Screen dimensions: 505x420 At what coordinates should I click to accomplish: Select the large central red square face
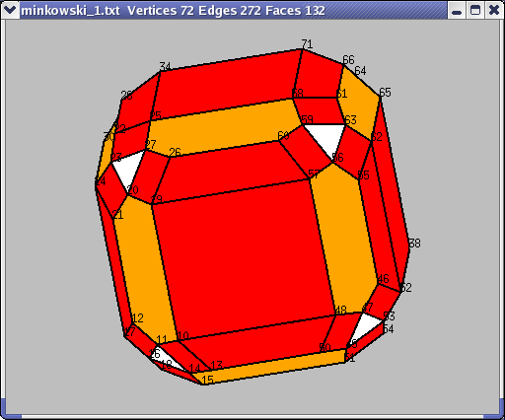pyautogui.click(x=244, y=259)
